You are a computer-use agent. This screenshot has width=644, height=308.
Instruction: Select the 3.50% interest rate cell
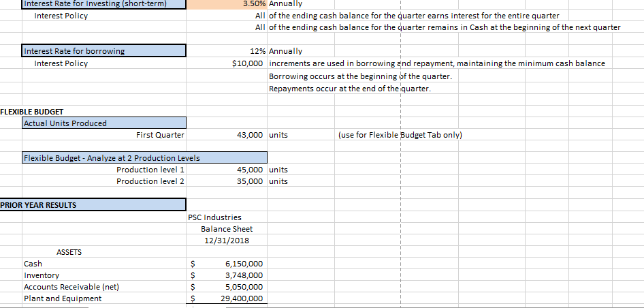(227, 4)
